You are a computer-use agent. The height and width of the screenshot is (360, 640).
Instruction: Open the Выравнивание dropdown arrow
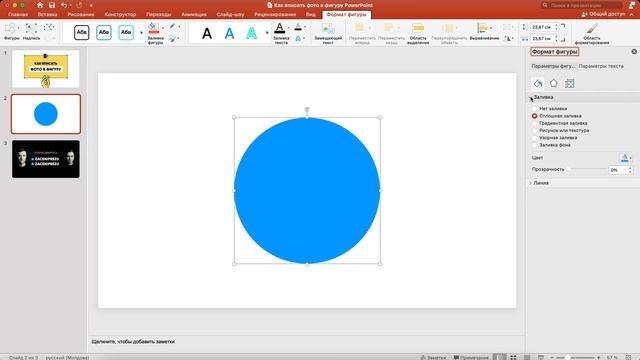[x=491, y=28]
